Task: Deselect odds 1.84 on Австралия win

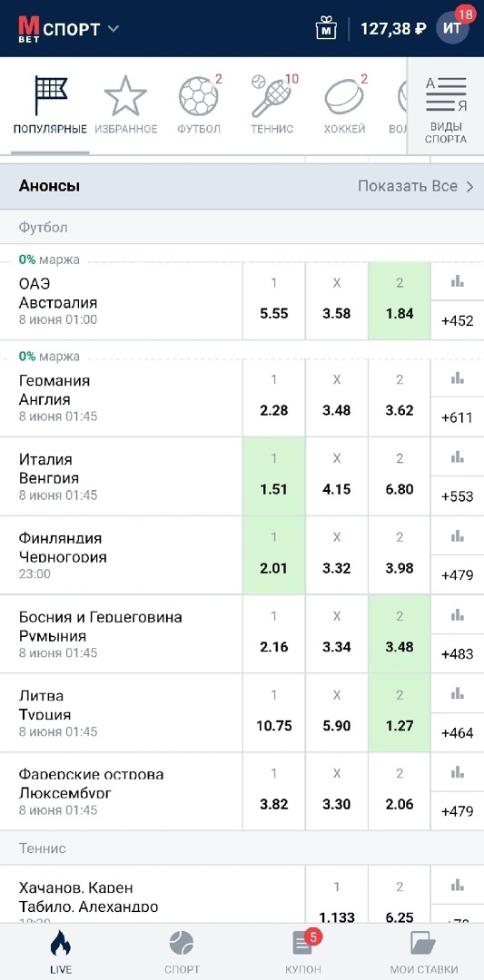Action: point(400,301)
